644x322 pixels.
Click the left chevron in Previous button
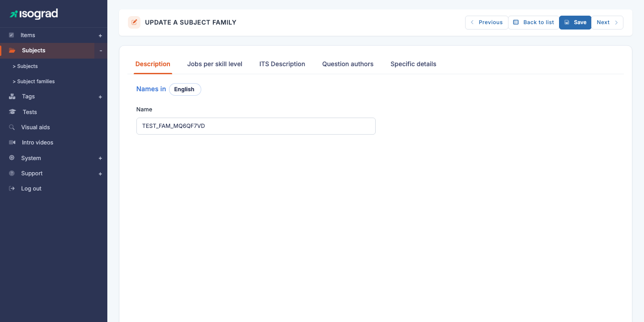(x=472, y=22)
